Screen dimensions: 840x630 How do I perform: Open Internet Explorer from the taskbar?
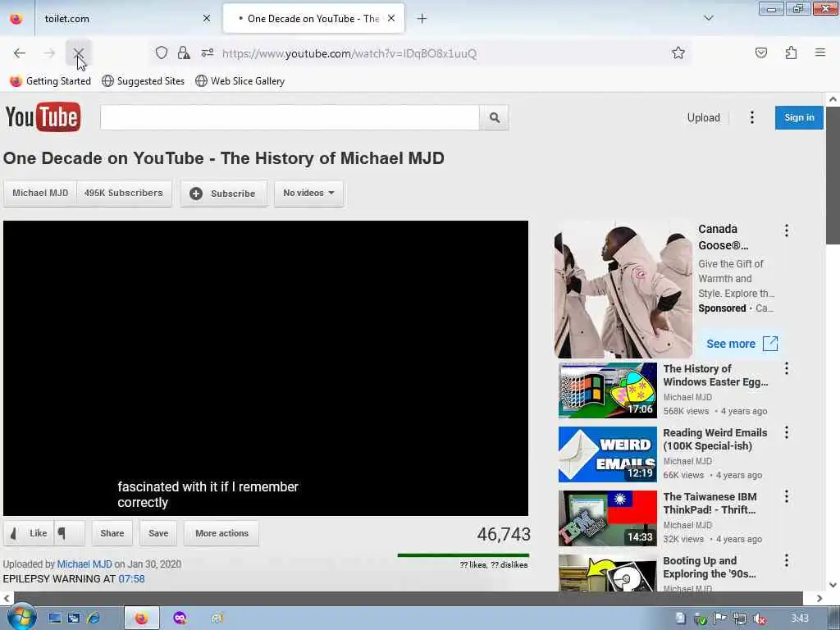(x=94, y=619)
